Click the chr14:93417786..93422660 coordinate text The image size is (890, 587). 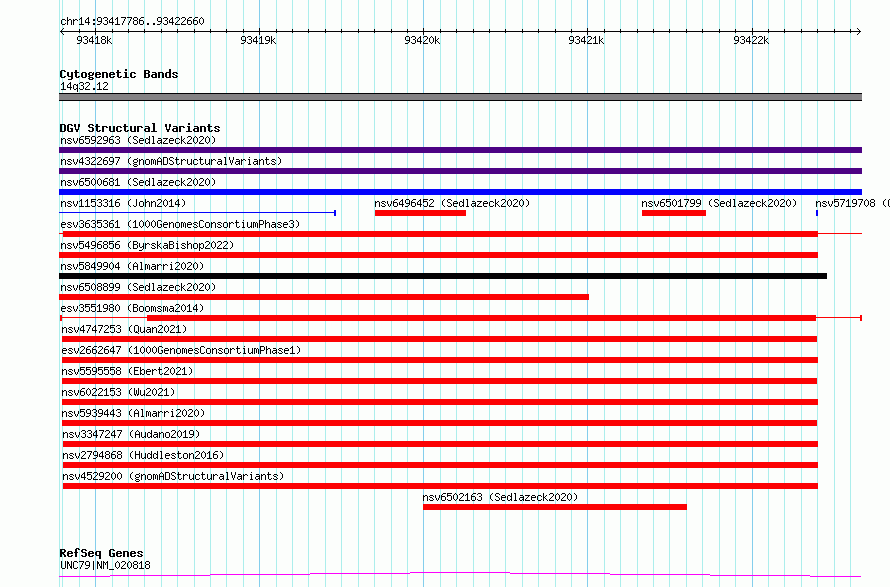(132, 21)
